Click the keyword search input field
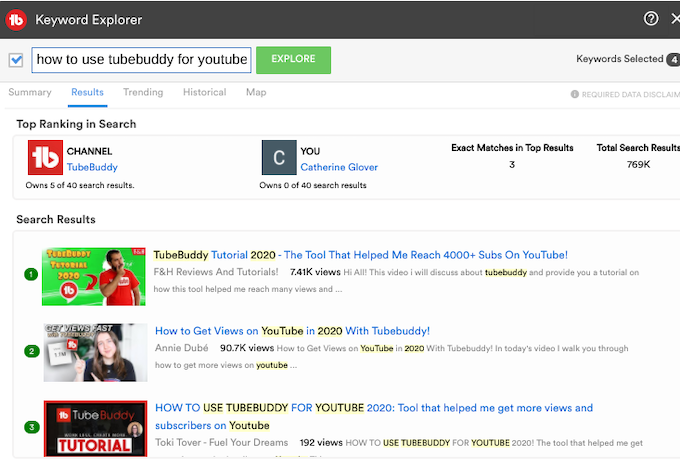The width and height of the screenshot is (680, 468). coord(141,60)
